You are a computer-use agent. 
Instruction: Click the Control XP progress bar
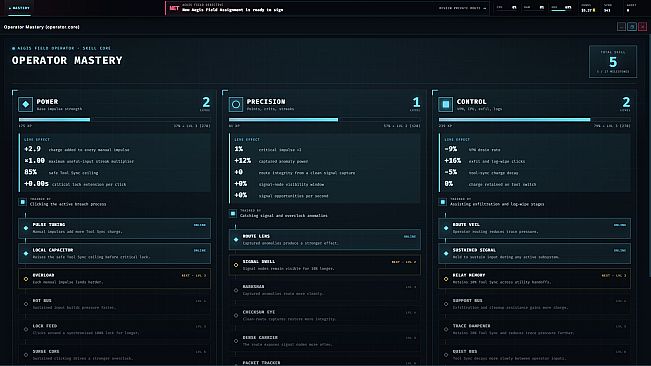click(534, 120)
